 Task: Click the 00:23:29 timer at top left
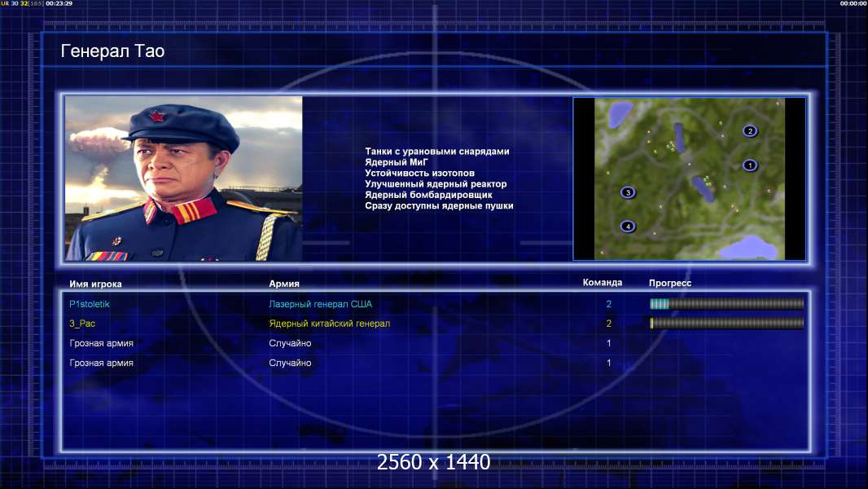[x=59, y=3]
